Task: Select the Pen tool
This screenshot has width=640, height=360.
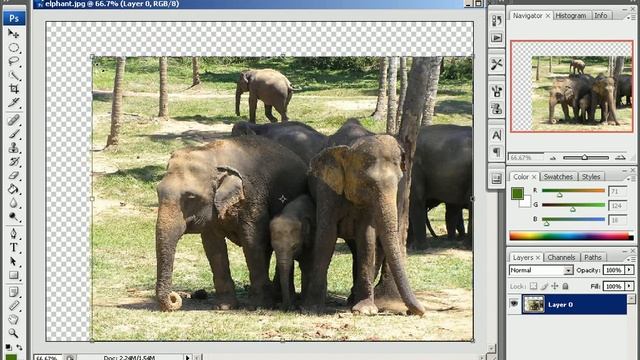Action: 13,233
